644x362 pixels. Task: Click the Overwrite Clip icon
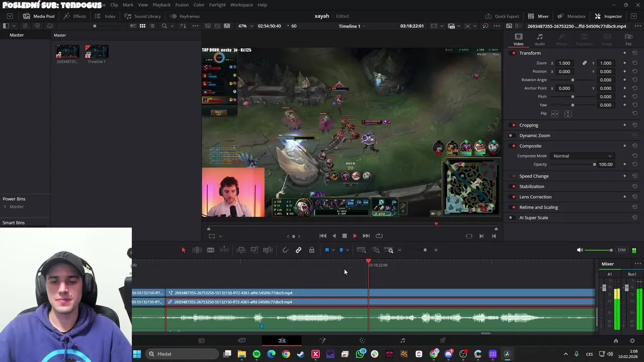254,250
